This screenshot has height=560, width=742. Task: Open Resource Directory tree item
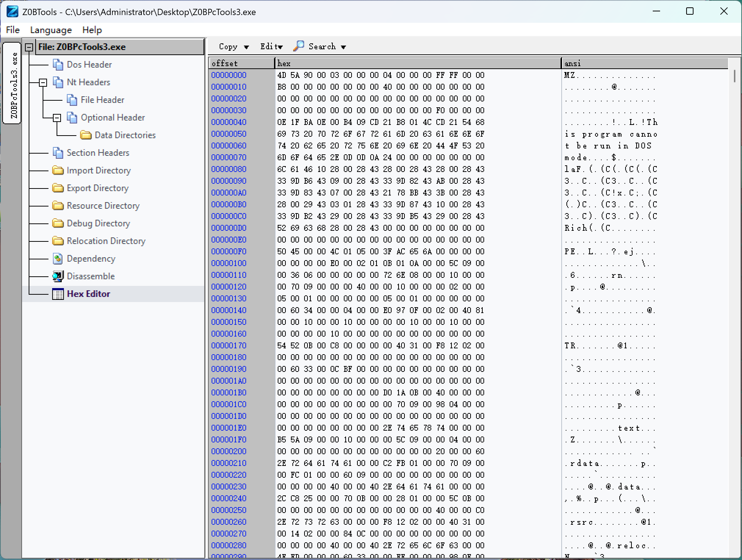click(x=103, y=206)
